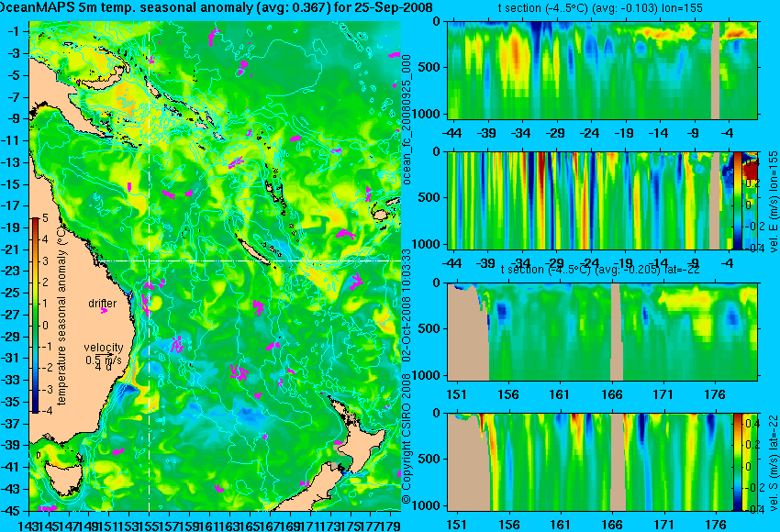Viewport: 780px width, 532px height.
Task: Click the 'vel. E (m/s)' color bar
Action: tap(737, 200)
